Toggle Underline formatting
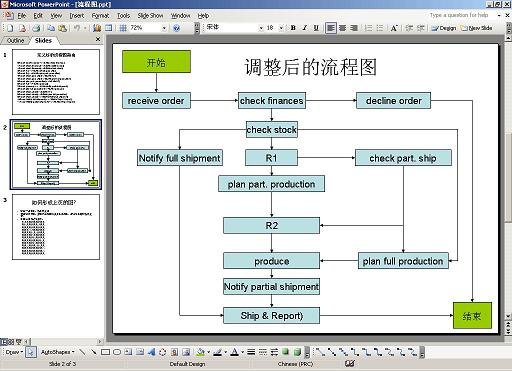The width and height of the screenshot is (512, 371). point(316,28)
